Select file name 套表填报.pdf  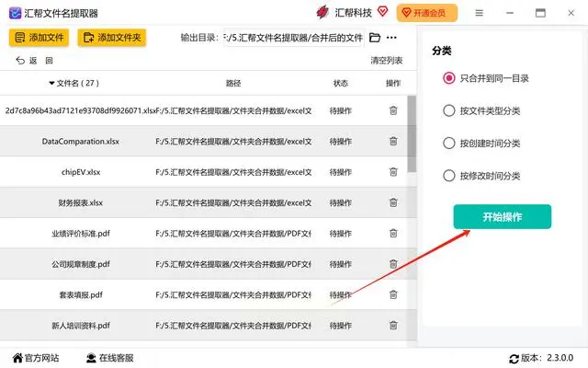pyautogui.click(x=81, y=294)
